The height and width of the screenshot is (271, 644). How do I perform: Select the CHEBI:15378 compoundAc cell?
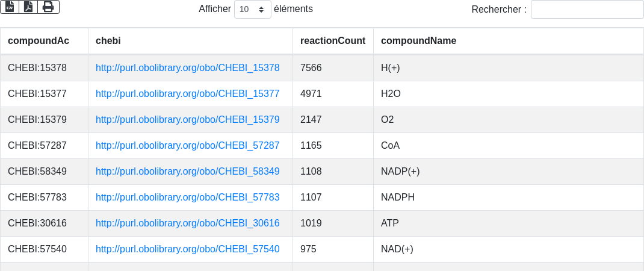(x=37, y=68)
